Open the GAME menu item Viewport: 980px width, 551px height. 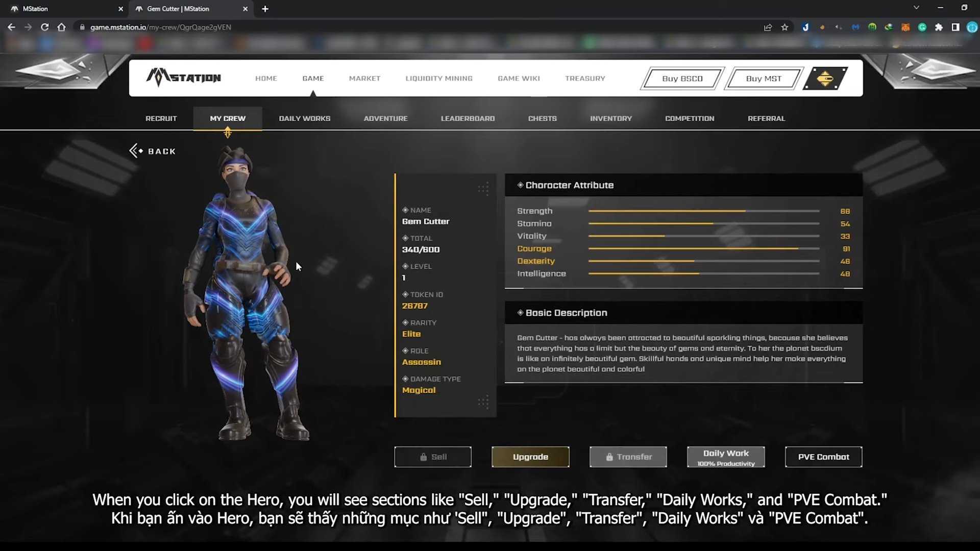[x=313, y=78]
